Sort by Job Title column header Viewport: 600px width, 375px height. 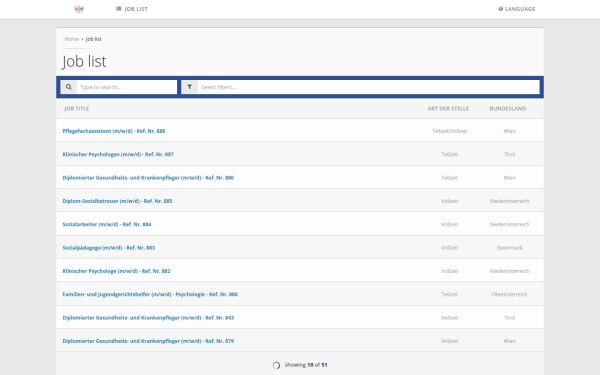[x=77, y=109]
